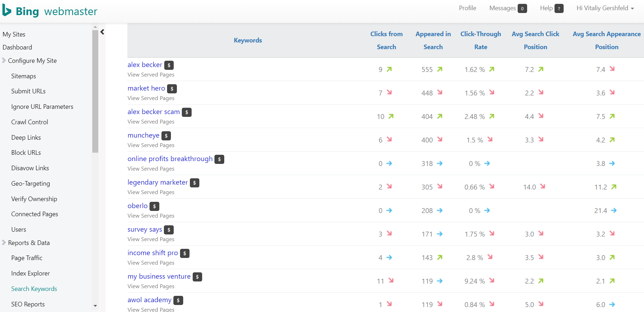Click the blue arrow next to awol academy 6.0
This screenshot has width=644, height=312.
click(612, 304)
